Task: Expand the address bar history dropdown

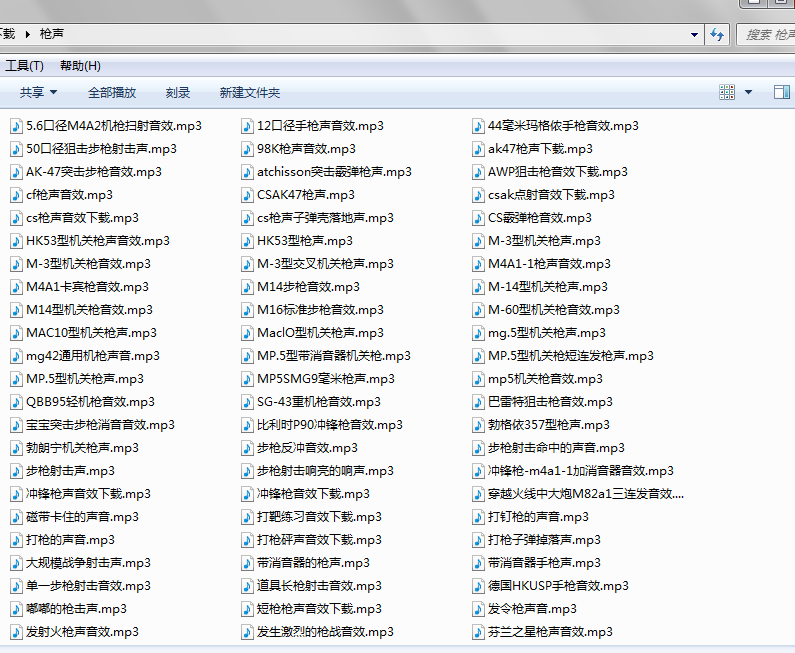Action: click(694, 34)
